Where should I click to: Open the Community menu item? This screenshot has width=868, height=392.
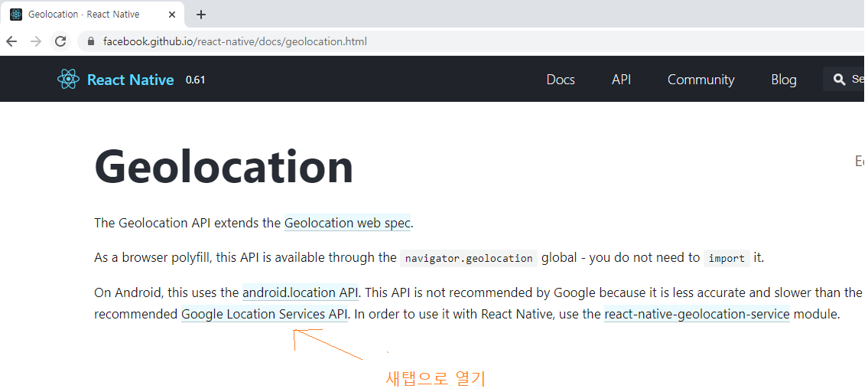click(x=701, y=80)
